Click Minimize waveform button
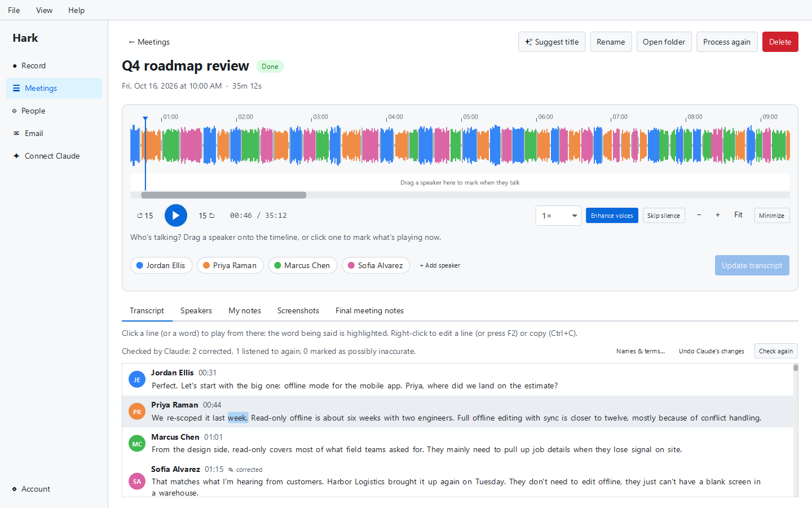The width and height of the screenshot is (812, 508). 771,216
